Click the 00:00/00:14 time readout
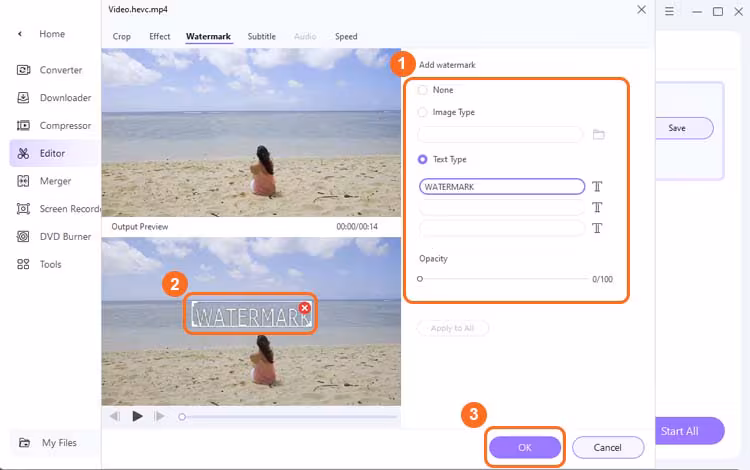The image size is (750, 470). tap(357, 227)
